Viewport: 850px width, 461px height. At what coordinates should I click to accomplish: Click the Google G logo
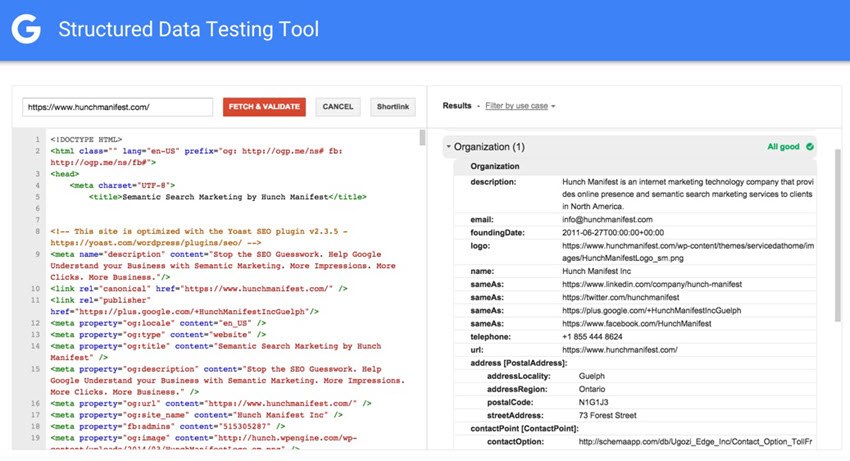click(26, 29)
